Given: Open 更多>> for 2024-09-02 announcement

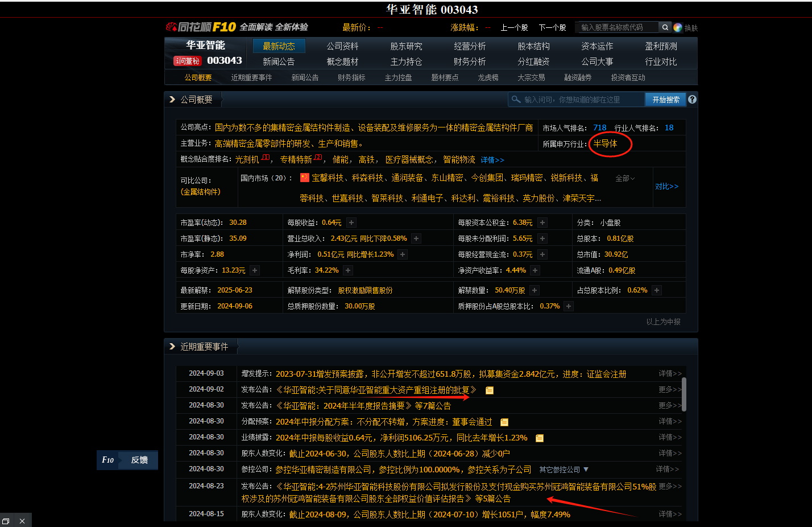Looking at the screenshot, I should tap(670, 389).
